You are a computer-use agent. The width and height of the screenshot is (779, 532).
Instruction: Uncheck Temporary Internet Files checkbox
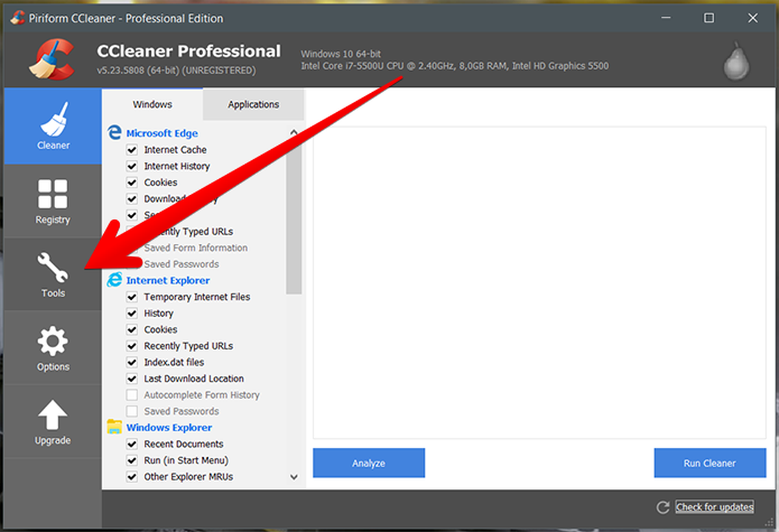coord(132,297)
